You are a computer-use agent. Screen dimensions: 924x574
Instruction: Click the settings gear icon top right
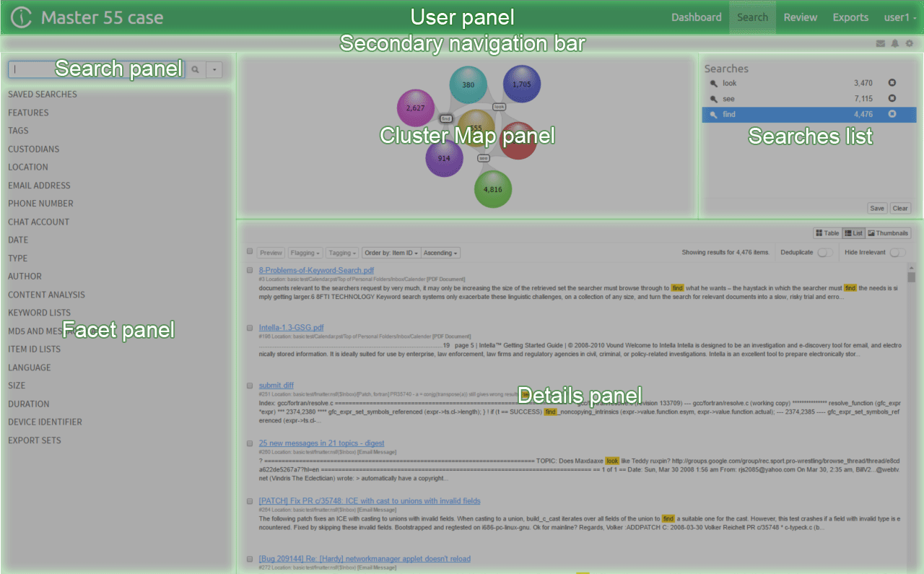coord(910,43)
